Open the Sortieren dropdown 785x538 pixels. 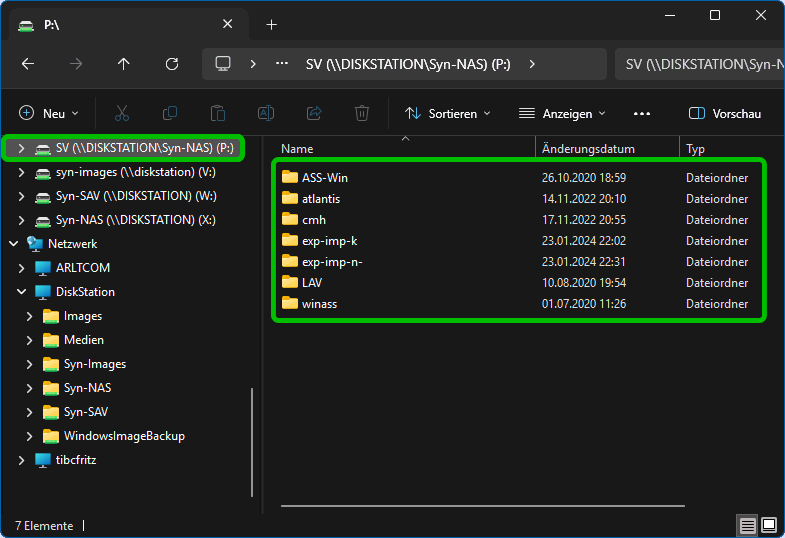(448, 114)
